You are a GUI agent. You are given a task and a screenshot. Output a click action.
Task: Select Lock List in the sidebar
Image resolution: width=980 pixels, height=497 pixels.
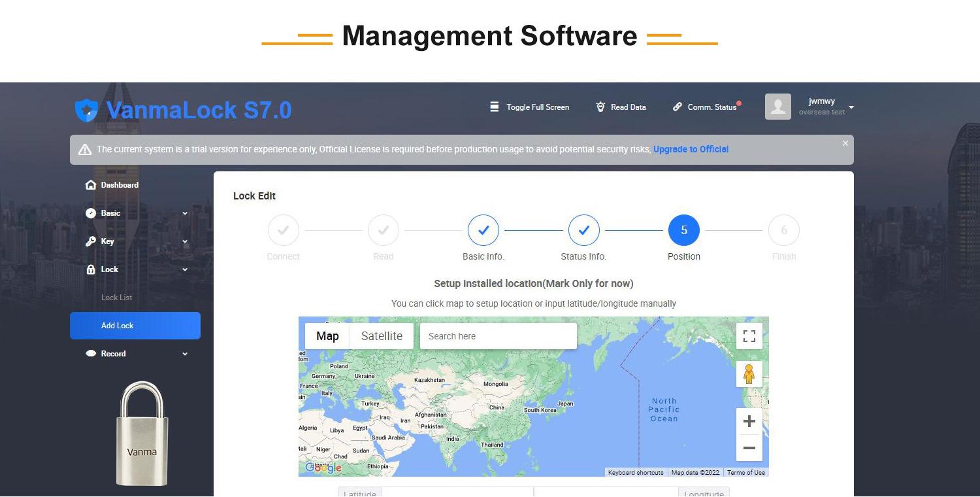click(x=116, y=298)
